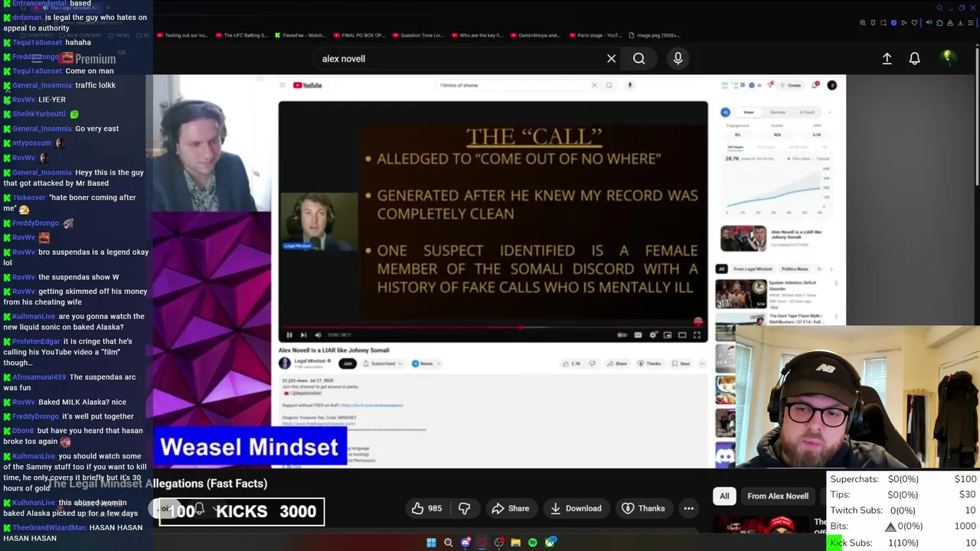This screenshot has height=551, width=980.
Task: Select 'Politics News' filter chip
Action: pos(795,269)
